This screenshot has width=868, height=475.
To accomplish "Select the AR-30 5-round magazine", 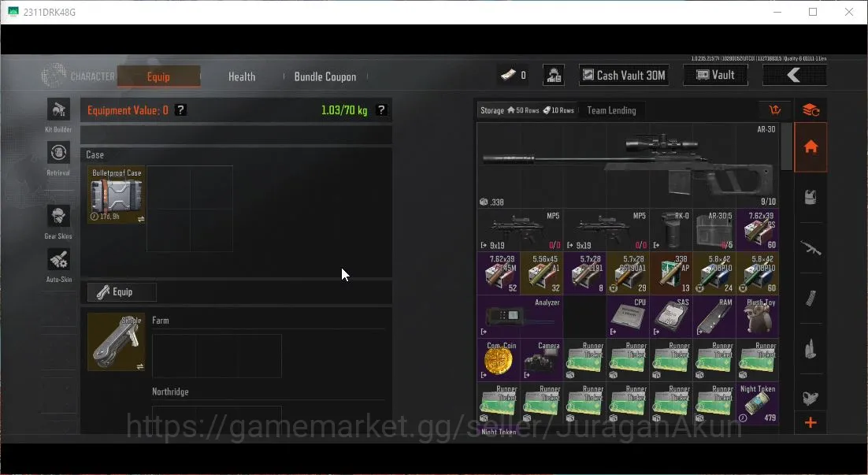I will (714, 230).
